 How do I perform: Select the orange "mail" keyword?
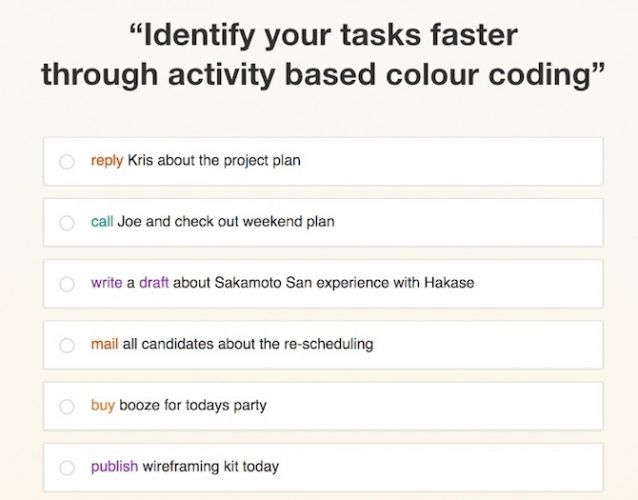pos(104,344)
